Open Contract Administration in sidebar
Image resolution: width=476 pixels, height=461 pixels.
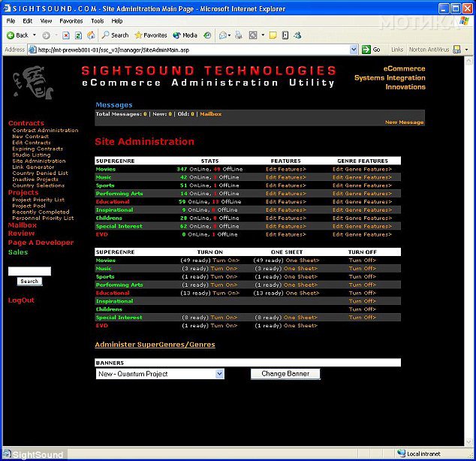click(x=45, y=130)
